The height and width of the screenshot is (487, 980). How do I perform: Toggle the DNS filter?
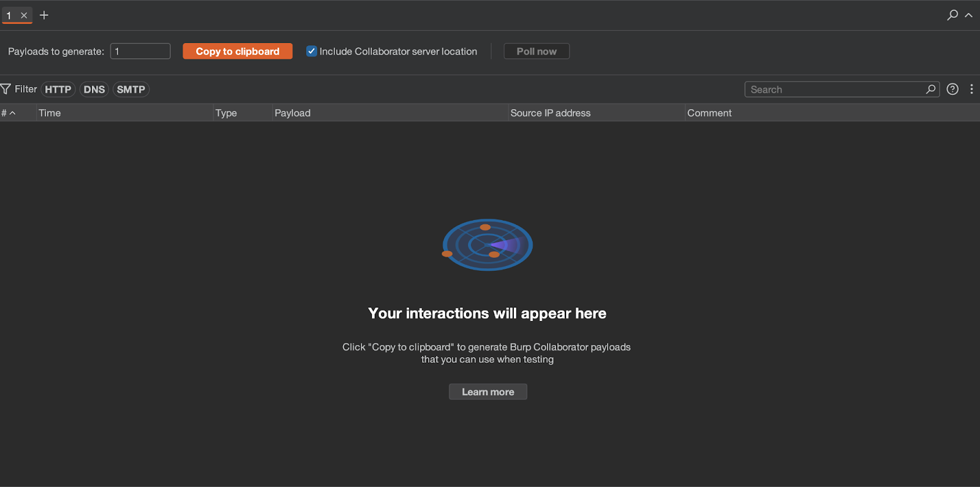pos(94,89)
